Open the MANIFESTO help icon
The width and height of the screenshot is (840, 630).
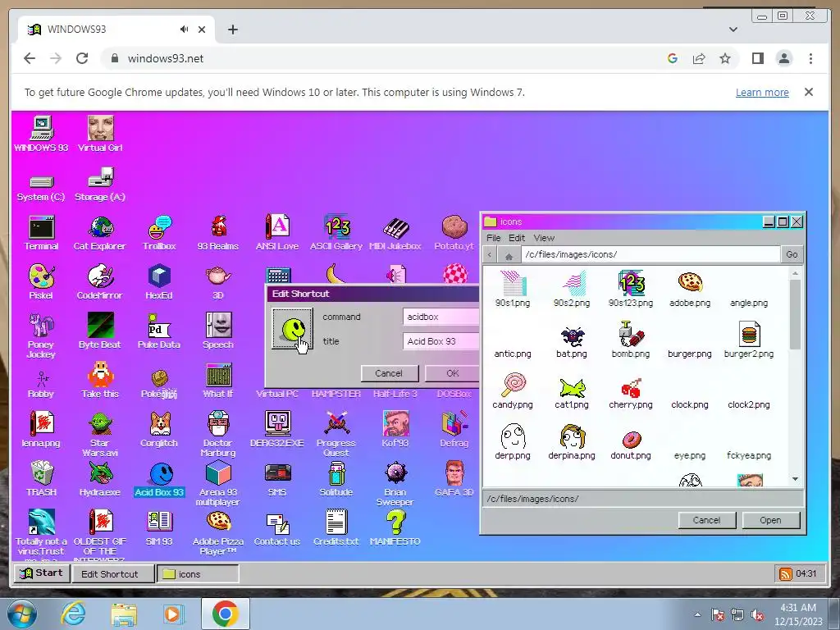tap(395, 528)
